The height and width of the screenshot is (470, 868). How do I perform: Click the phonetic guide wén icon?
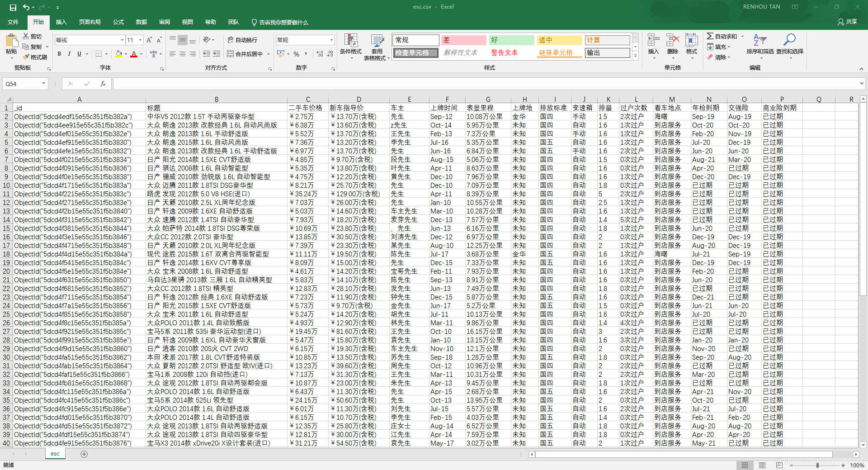pyautogui.click(x=153, y=54)
